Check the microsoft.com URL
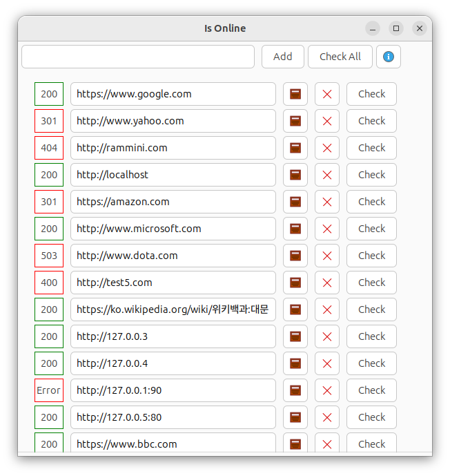This screenshot has height=476, width=450. [371, 229]
